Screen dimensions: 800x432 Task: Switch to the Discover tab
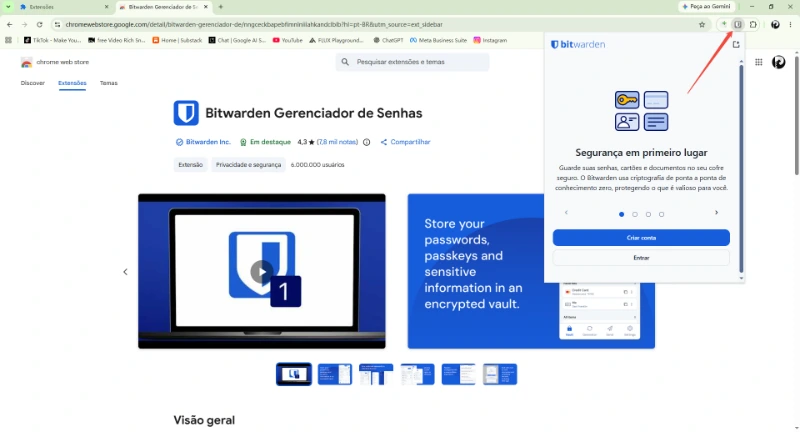[33, 83]
